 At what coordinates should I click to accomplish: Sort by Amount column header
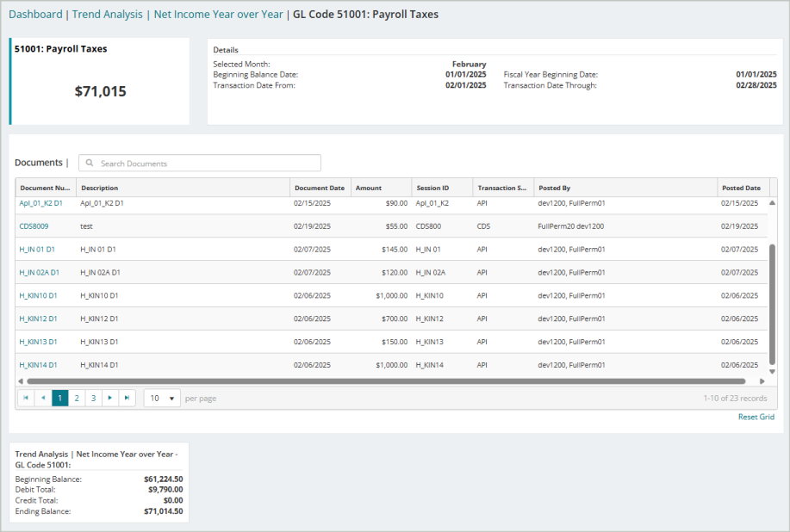[x=382, y=188]
